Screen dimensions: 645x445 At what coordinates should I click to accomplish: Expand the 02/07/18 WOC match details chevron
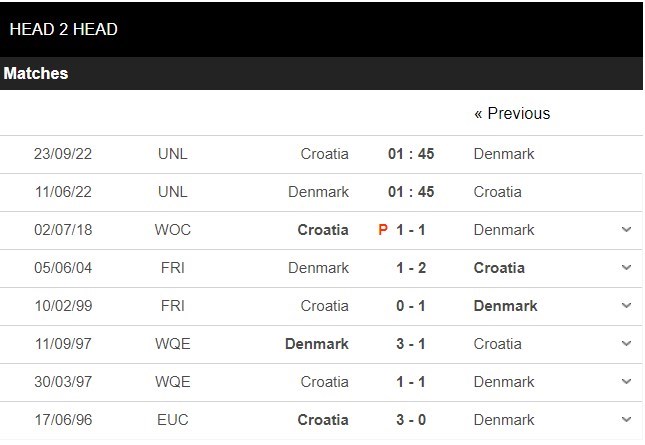[626, 229]
